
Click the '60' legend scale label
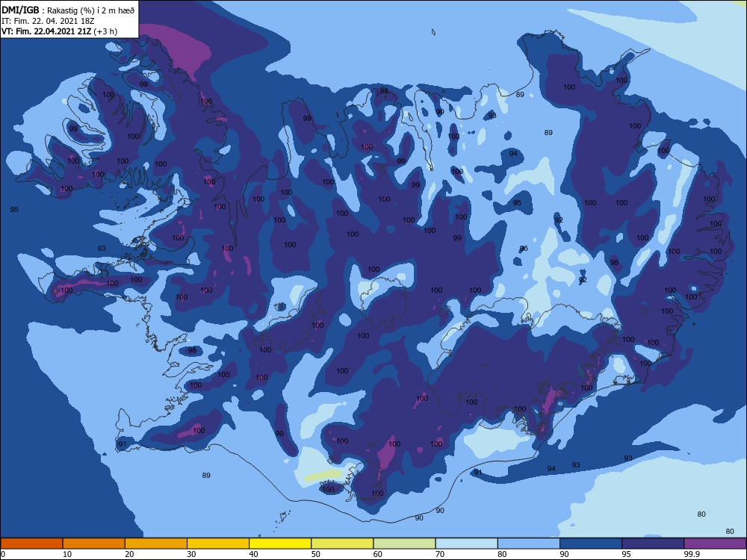coord(378,554)
